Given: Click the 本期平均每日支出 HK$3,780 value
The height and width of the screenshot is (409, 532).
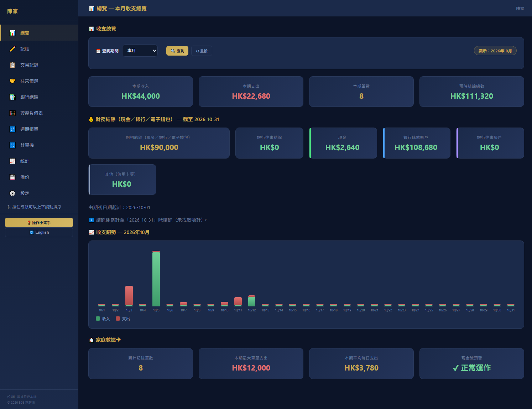Looking at the screenshot, I should 361,368.
